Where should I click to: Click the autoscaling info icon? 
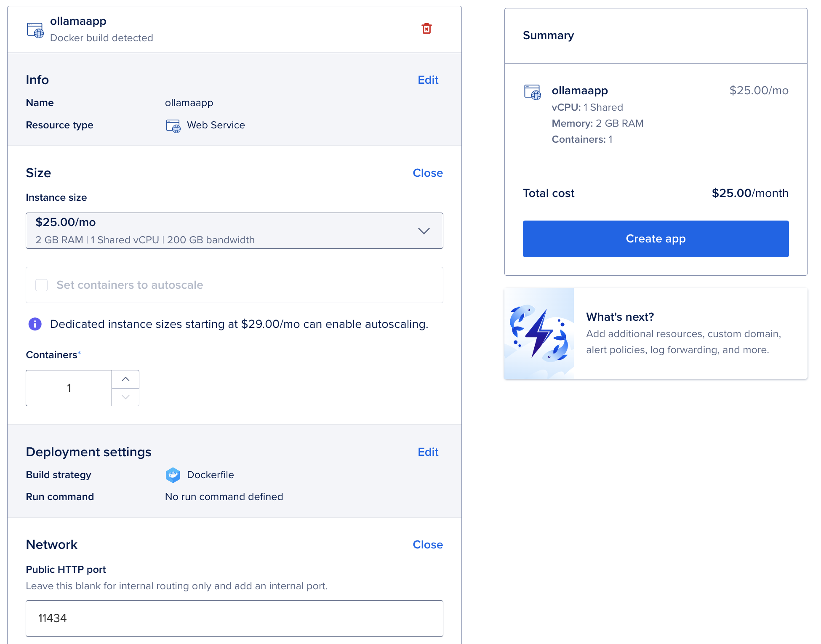(35, 324)
